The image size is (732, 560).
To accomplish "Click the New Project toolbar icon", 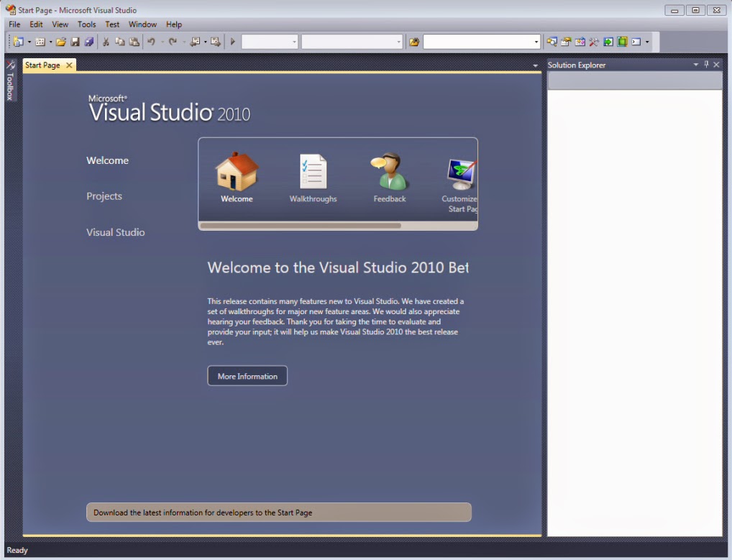I will tap(18, 42).
